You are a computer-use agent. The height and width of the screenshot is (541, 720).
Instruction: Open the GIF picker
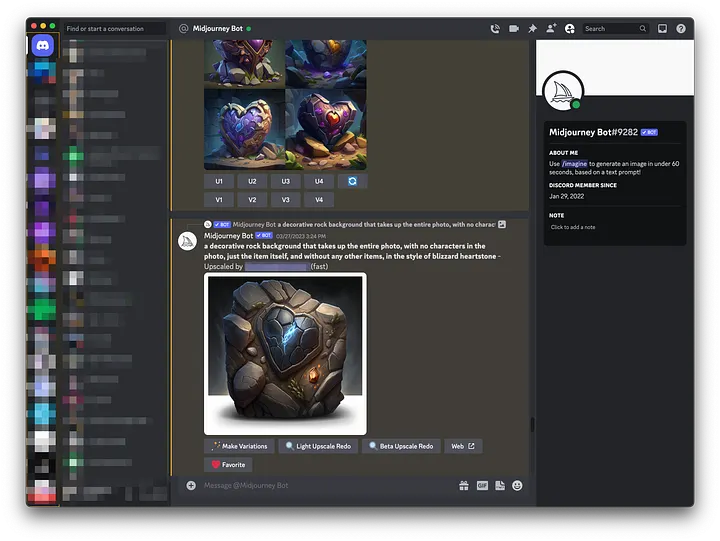coord(482,485)
